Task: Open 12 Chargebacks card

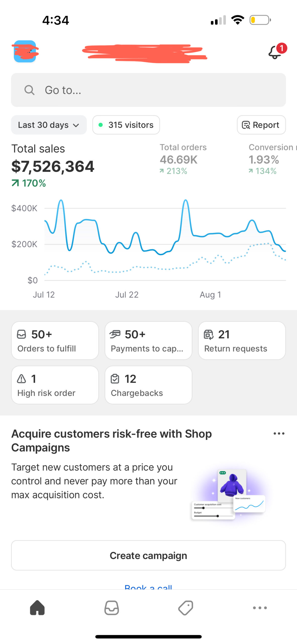Action: 148,385
